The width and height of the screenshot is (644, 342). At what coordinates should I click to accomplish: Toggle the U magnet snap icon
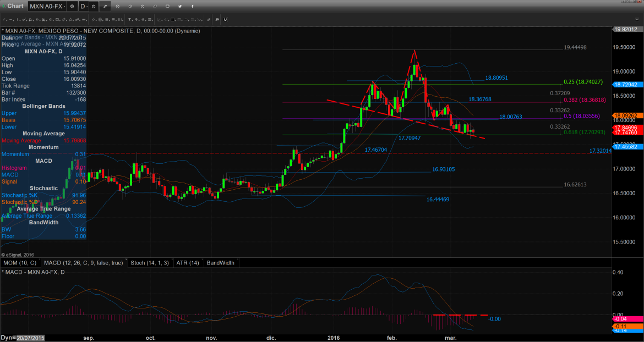(225, 20)
